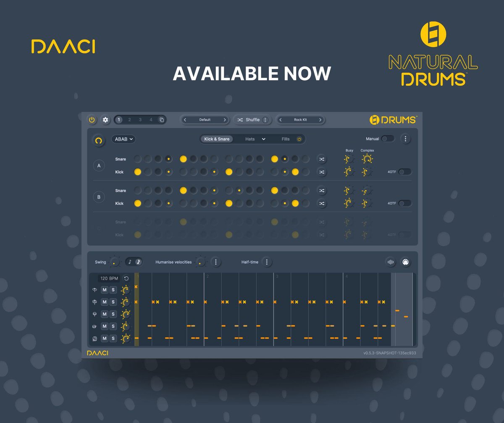This screenshot has height=423, width=504.
Task: Switch to the Hats tab
Action: coord(250,139)
